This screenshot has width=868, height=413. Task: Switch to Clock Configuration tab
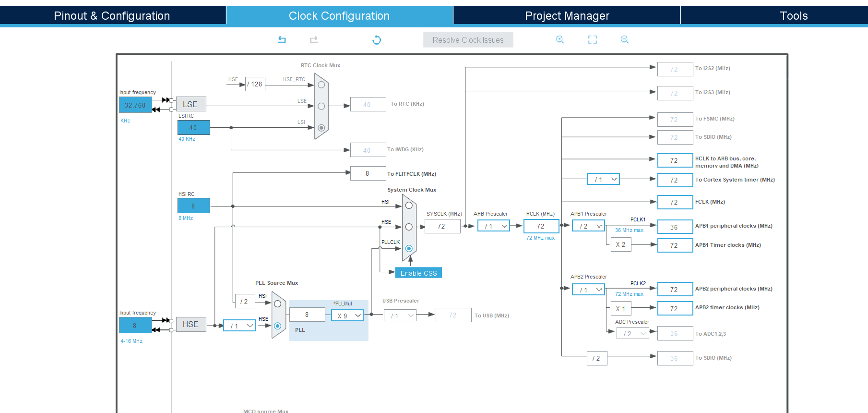pos(339,16)
